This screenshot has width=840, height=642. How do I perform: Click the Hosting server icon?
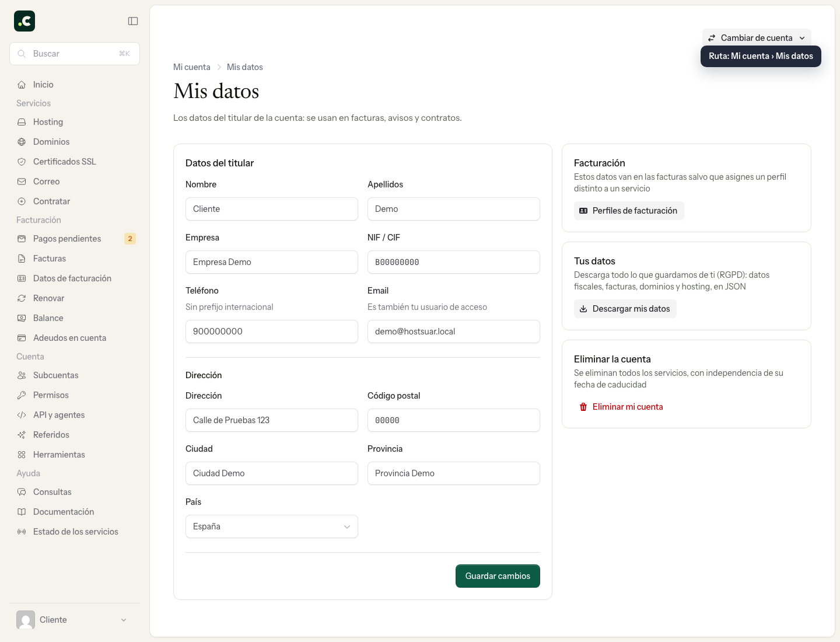click(x=22, y=122)
